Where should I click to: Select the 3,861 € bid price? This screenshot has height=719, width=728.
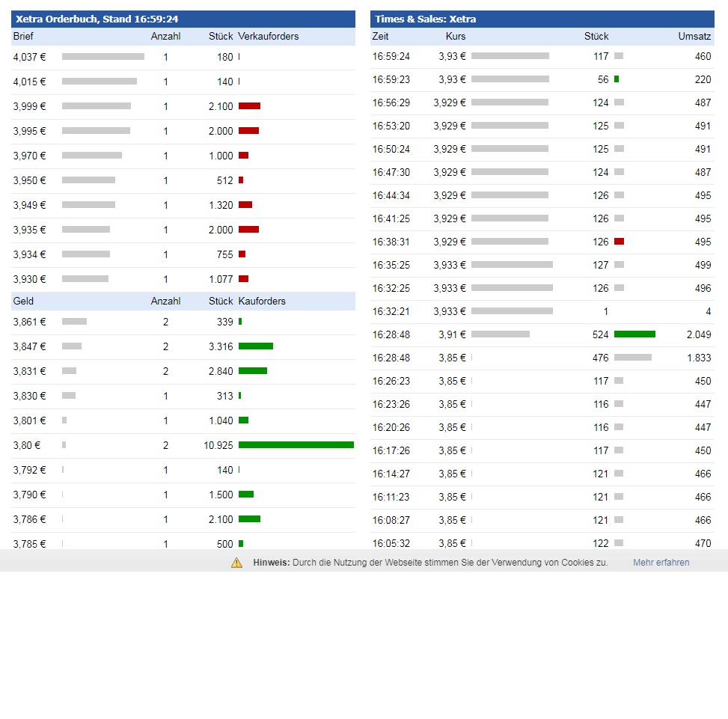pyautogui.click(x=30, y=322)
